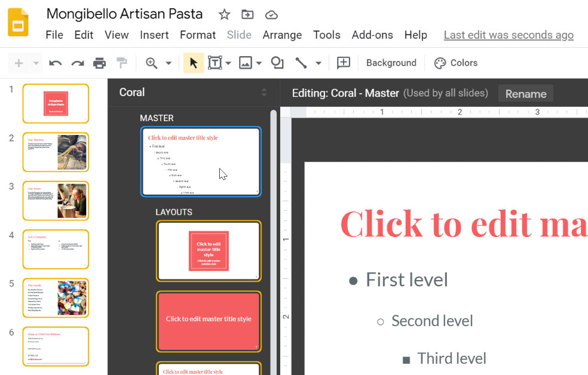The height and width of the screenshot is (375, 588).
Task: Open the Zoom dropdown arrow
Action: (x=169, y=63)
